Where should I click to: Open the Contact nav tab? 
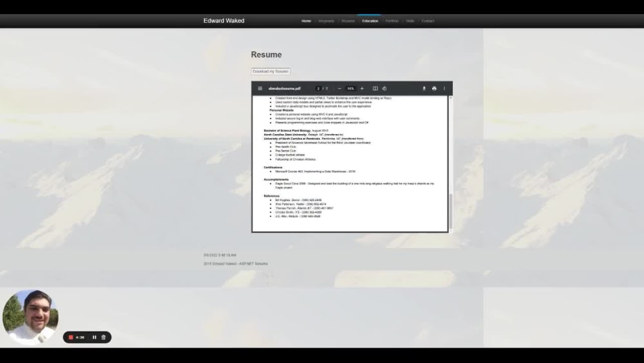428,21
